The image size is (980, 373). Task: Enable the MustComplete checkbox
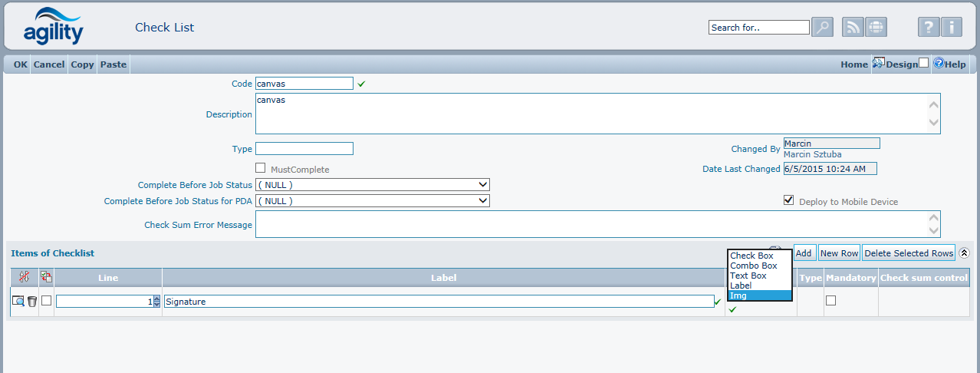[x=261, y=168]
